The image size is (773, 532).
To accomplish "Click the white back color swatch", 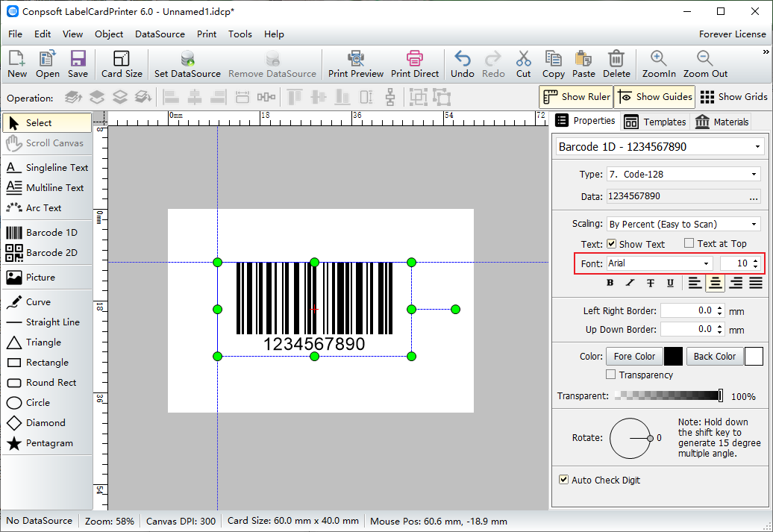I will click(754, 357).
